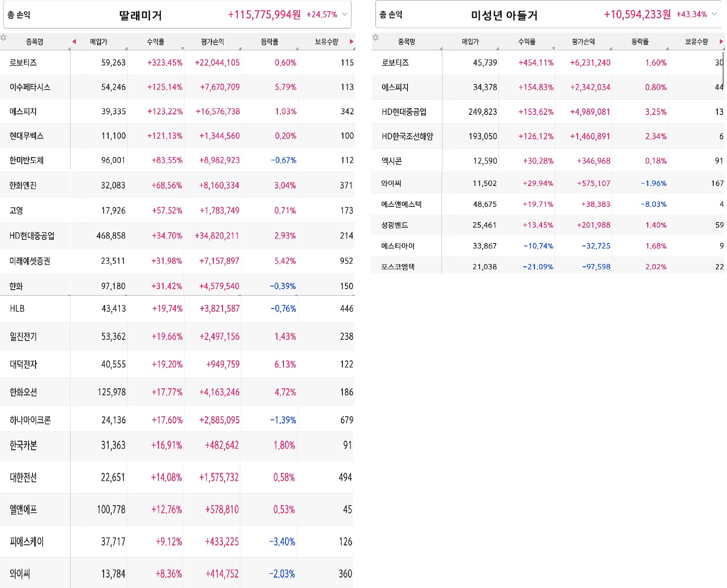
Task: Click sort triangle below 수익률 header
Action: point(182,47)
